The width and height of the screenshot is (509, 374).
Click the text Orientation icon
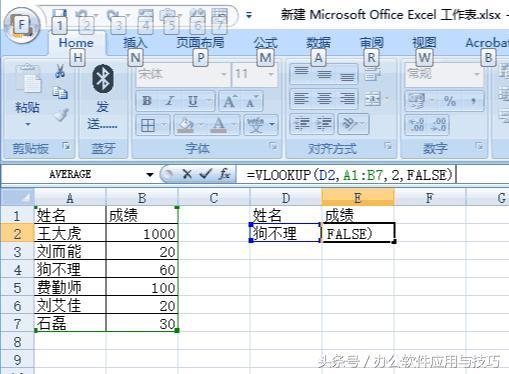(350, 123)
